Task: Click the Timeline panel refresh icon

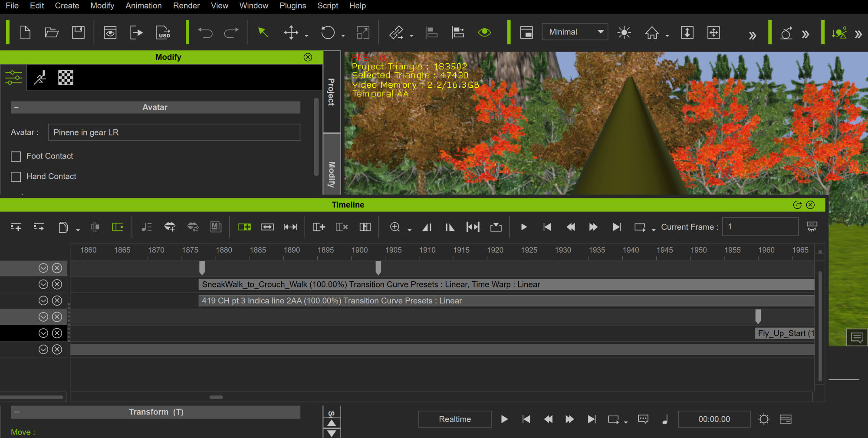Action: click(x=797, y=205)
